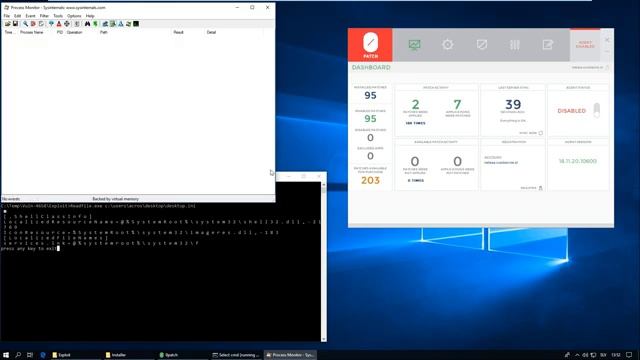
Task: Open the Action Center notification icon
Action: coord(629,355)
